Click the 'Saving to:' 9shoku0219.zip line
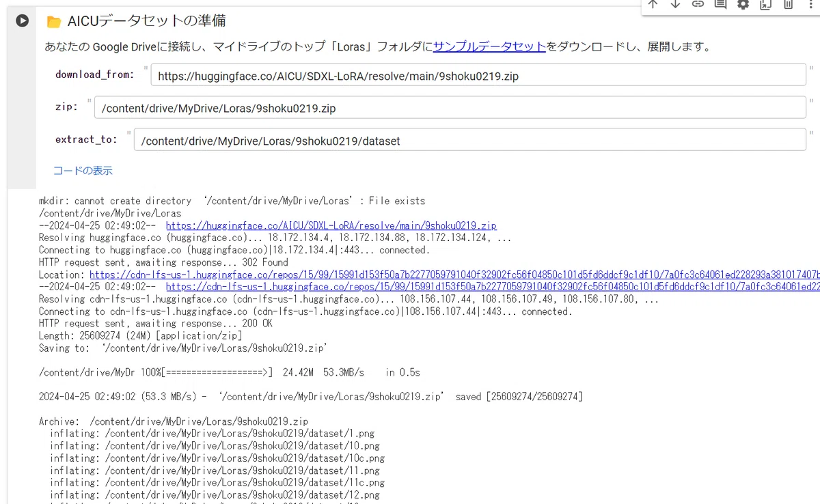 click(183, 348)
